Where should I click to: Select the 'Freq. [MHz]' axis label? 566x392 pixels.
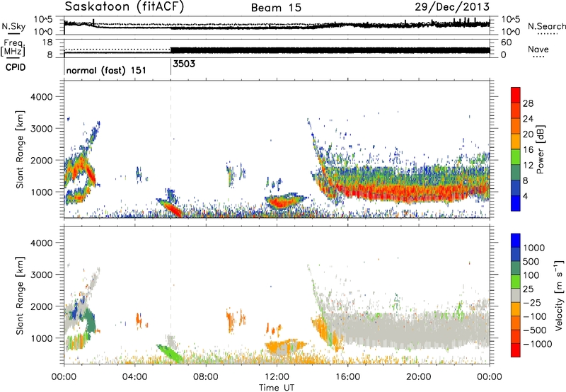coord(13,48)
